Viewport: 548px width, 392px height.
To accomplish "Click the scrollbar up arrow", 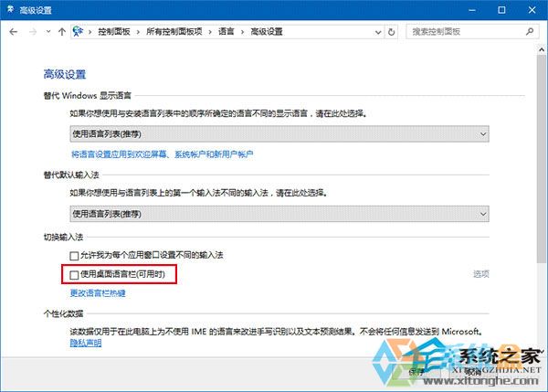I will tap(542, 49).
